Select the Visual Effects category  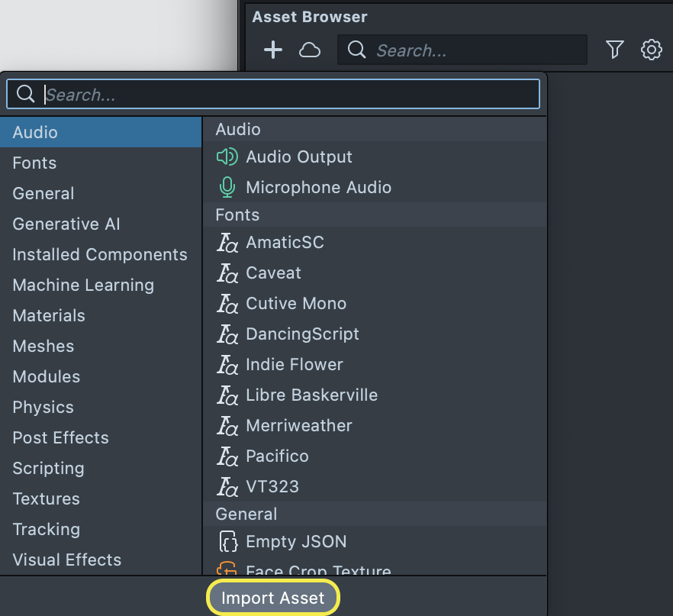67,560
